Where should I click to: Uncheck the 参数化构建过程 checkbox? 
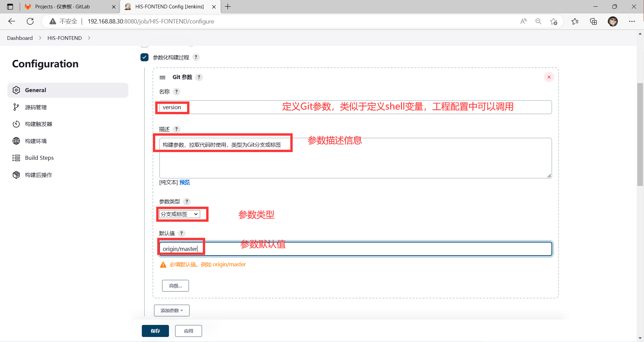[x=144, y=57]
